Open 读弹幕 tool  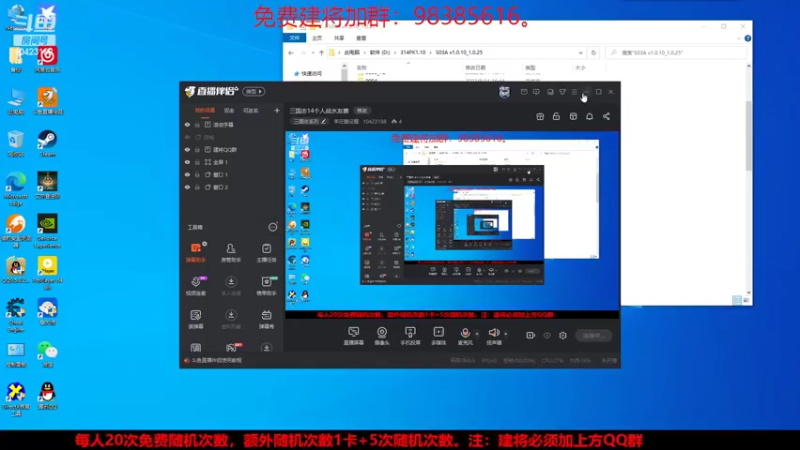196,319
